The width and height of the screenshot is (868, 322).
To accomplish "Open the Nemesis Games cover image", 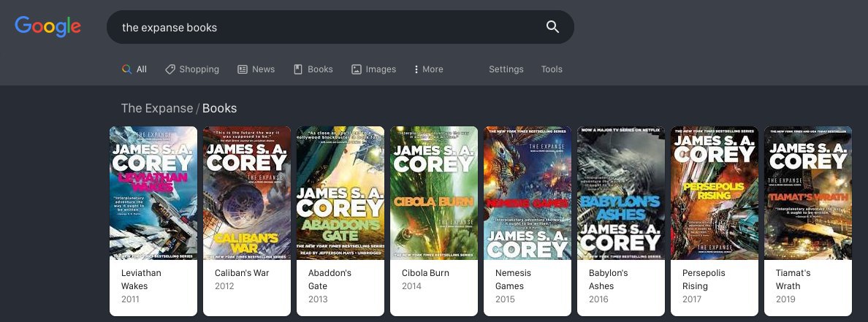I will point(528,193).
